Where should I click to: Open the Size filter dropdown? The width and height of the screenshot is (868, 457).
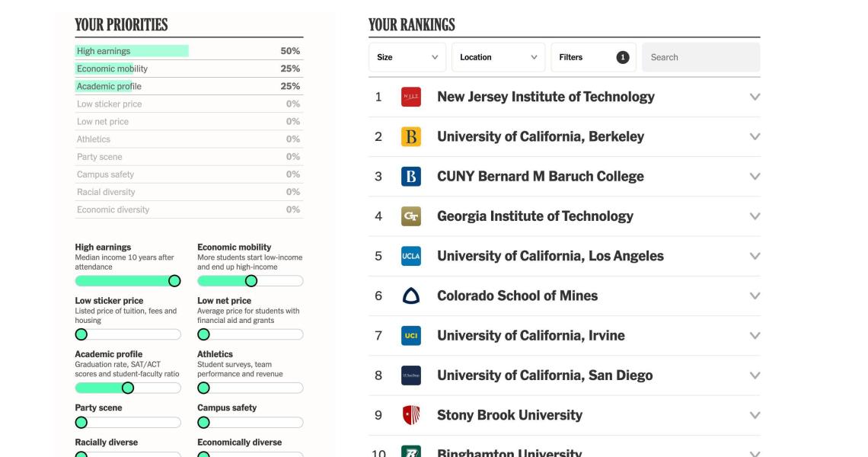point(407,57)
